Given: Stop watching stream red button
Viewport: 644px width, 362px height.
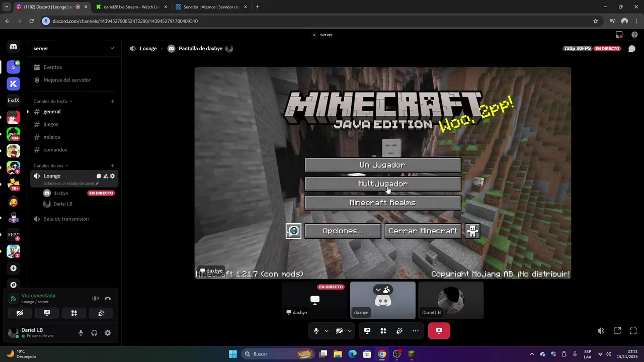Looking at the screenshot, I should pyautogui.click(x=439, y=331).
